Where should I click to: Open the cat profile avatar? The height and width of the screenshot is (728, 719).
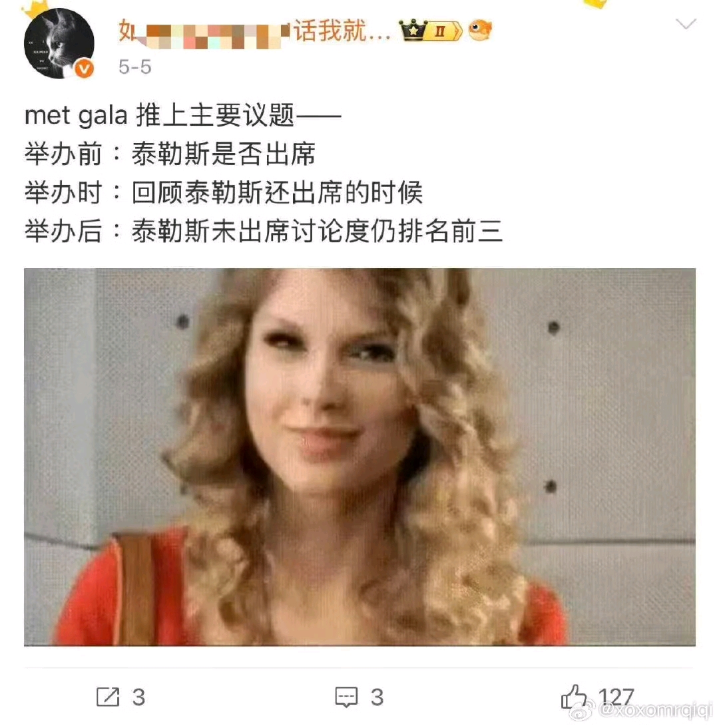59,43
